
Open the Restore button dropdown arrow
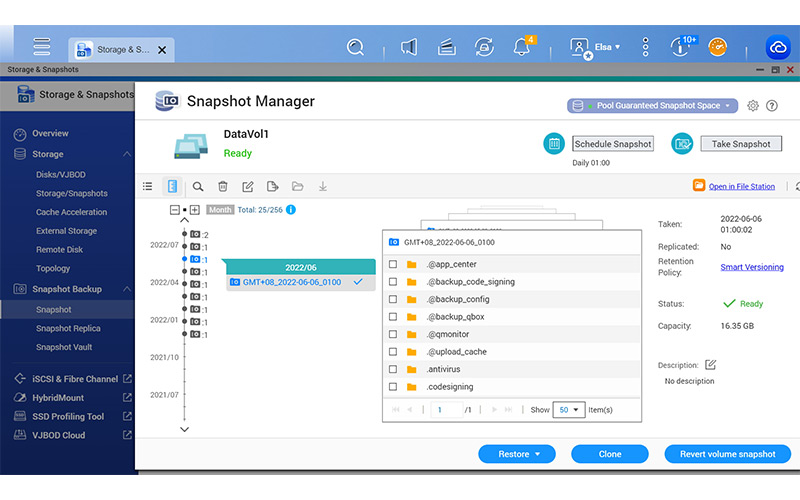click(x=537, y=454)
